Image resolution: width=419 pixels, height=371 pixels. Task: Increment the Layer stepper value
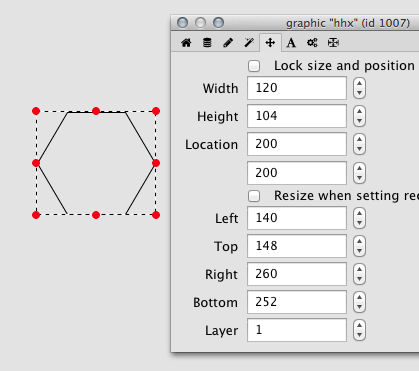point(359,326)
